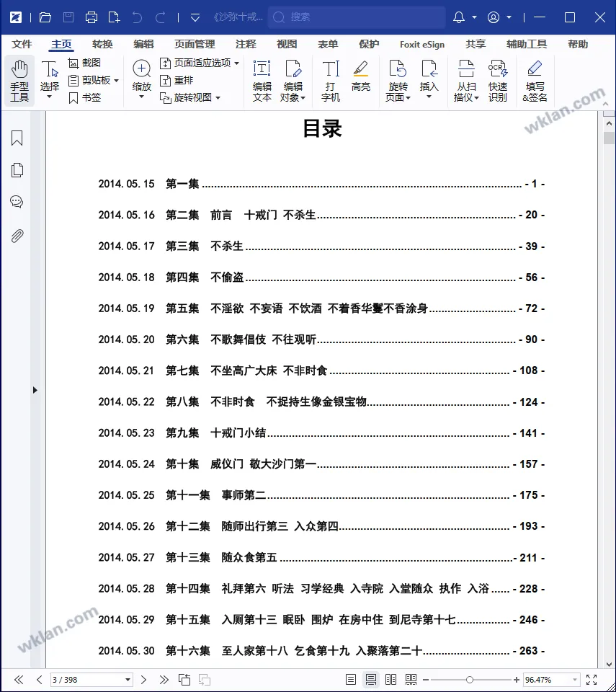Click the Undo arrow
The height and width of the screenshot is (692, 616).
tap(137, 17)
